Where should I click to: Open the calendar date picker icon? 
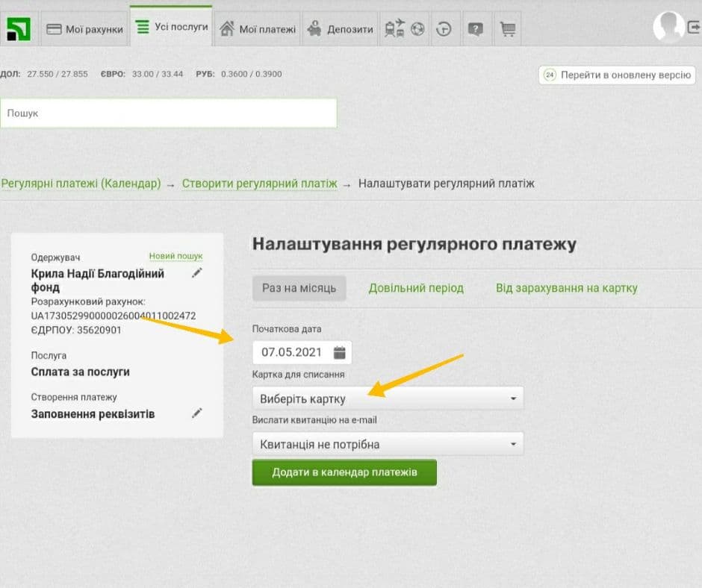pos(340,353)
